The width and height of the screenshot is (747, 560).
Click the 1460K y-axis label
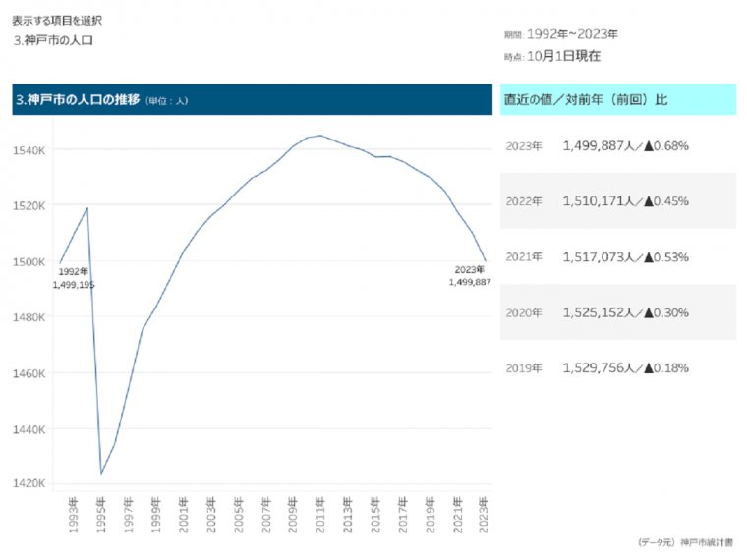[29, 373]
